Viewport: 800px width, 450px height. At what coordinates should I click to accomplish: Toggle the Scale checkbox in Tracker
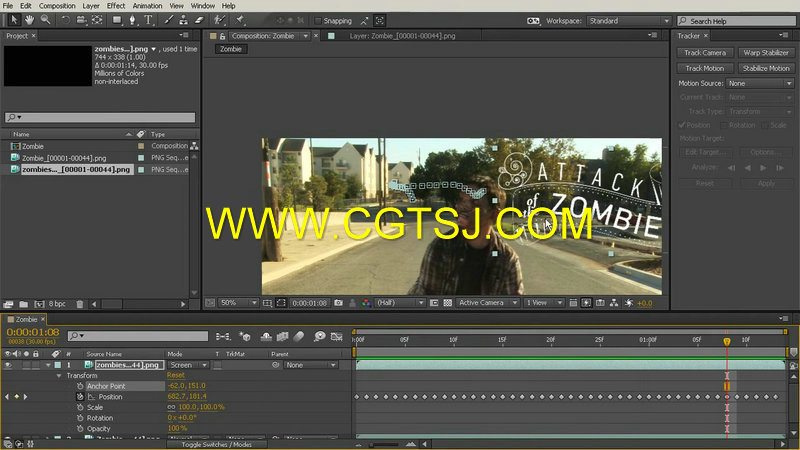pyautogui.click(x=764, y=125)
